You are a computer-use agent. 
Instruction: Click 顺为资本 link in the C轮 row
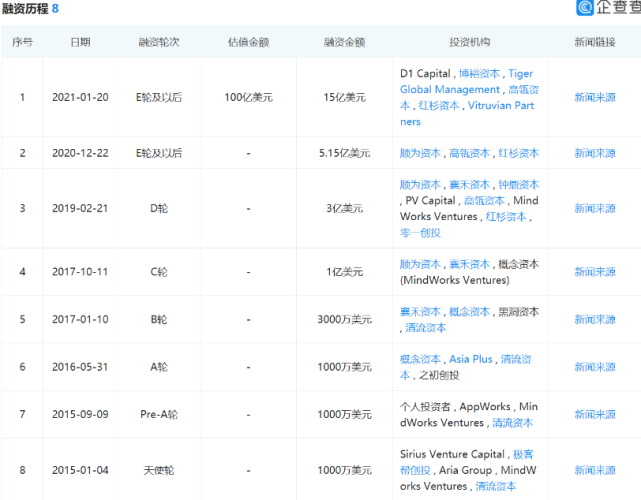point(420,264)
